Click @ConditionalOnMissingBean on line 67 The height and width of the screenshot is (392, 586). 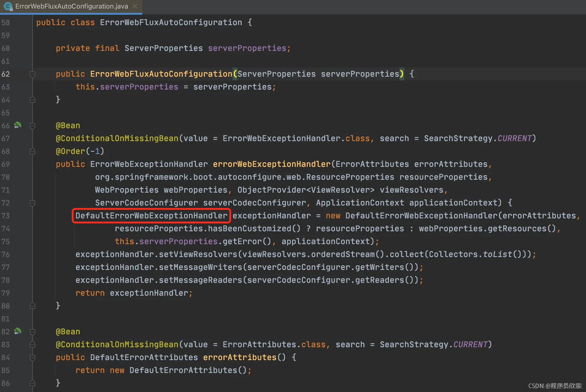point(117,138)
